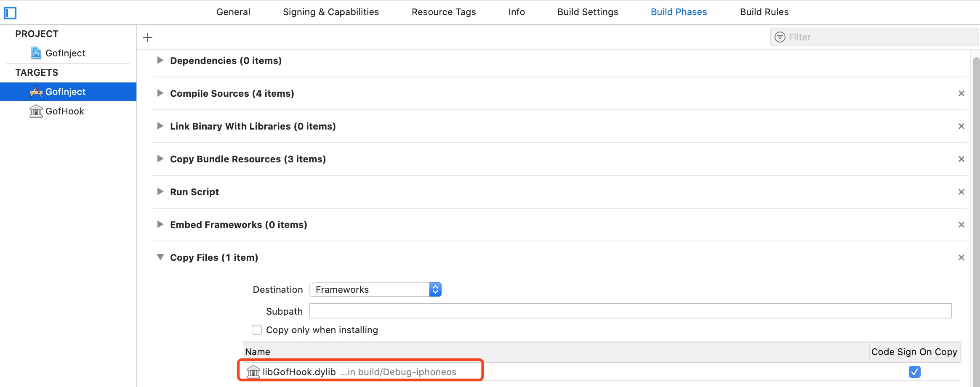Click the libGofHook.dylib library icon
The width and height of the screenshot is (980, 387).
pos(253,372)
